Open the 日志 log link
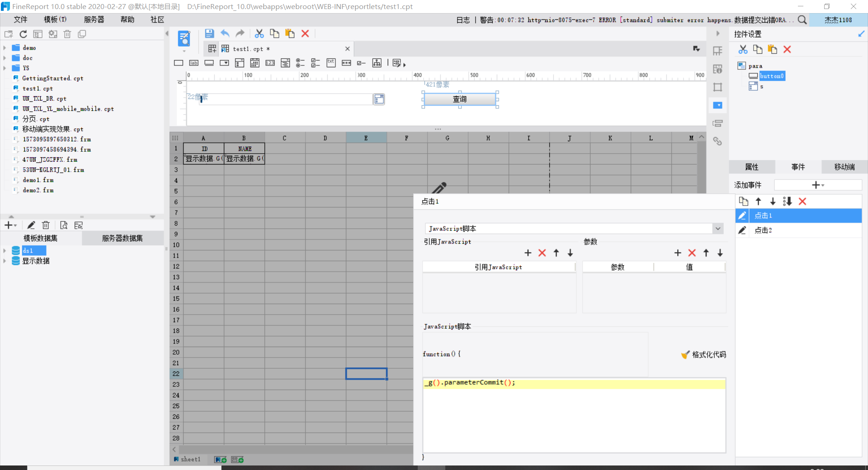 tap(463, 20)
